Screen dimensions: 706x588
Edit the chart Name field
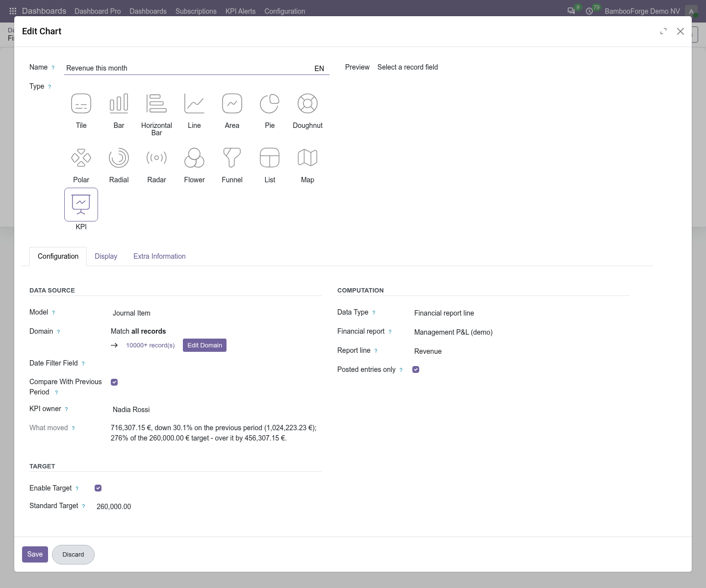point(188,68)
